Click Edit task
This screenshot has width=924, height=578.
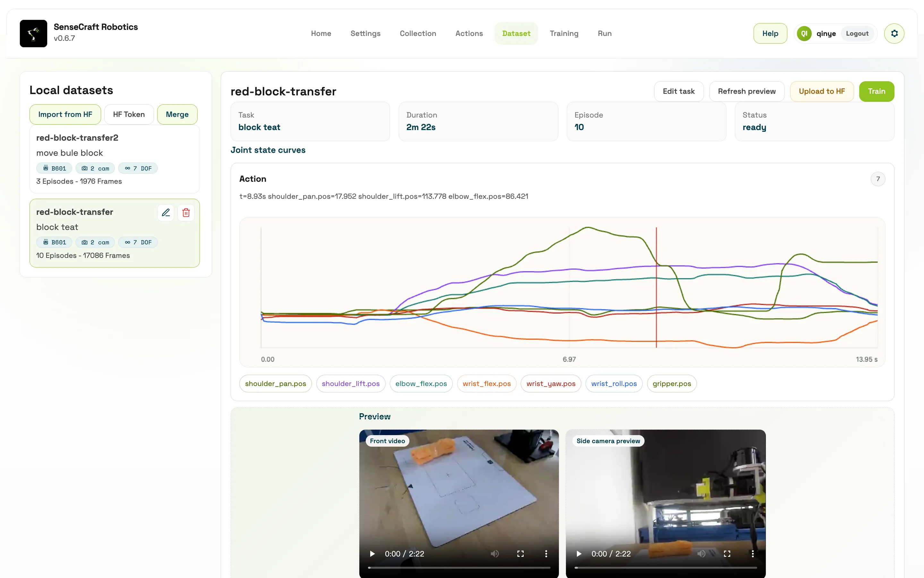tap(679, 92)
